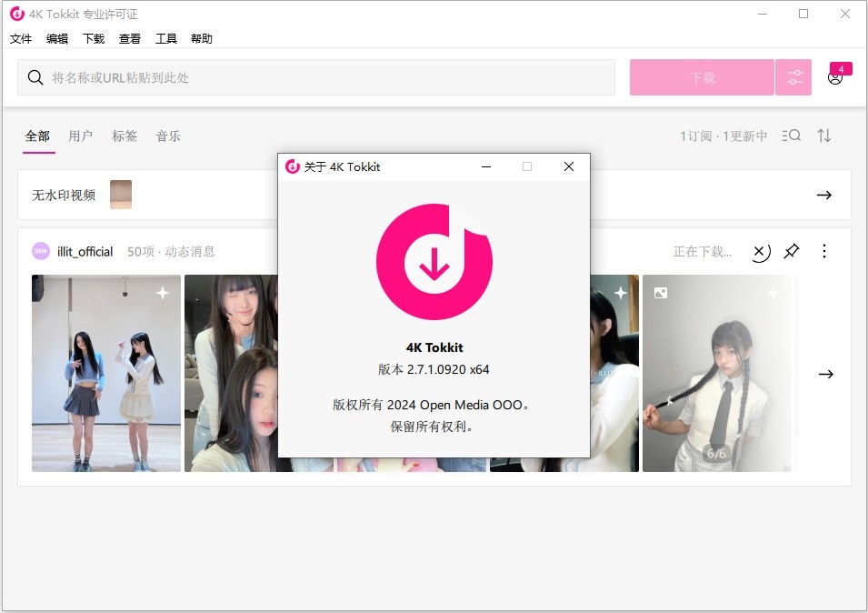Open braided girl 6/6 photo thumbnail
Screen dimensions: 868x613
coord(717,373)
